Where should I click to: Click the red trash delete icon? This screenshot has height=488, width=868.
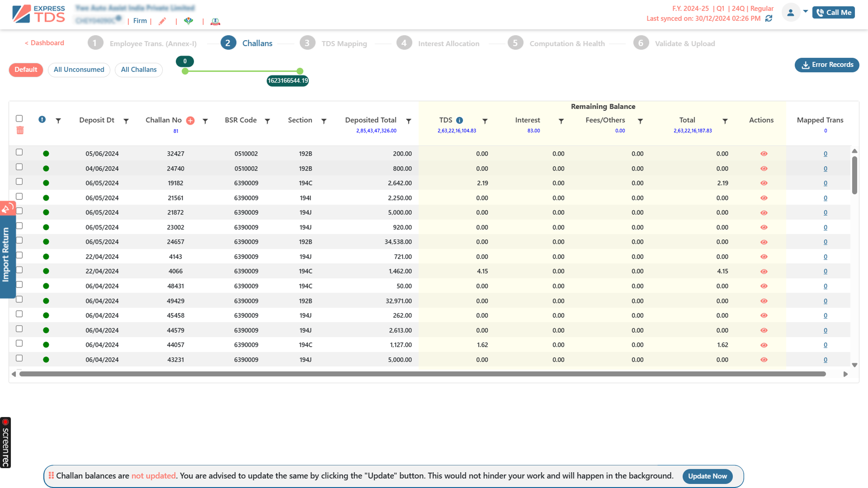click(x=20, y=131)
